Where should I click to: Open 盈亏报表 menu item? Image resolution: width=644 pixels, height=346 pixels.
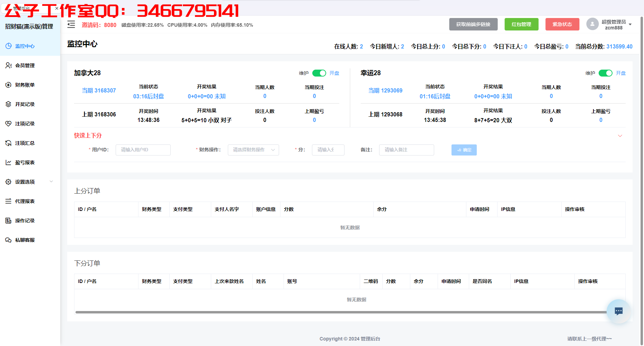point(30,162)
